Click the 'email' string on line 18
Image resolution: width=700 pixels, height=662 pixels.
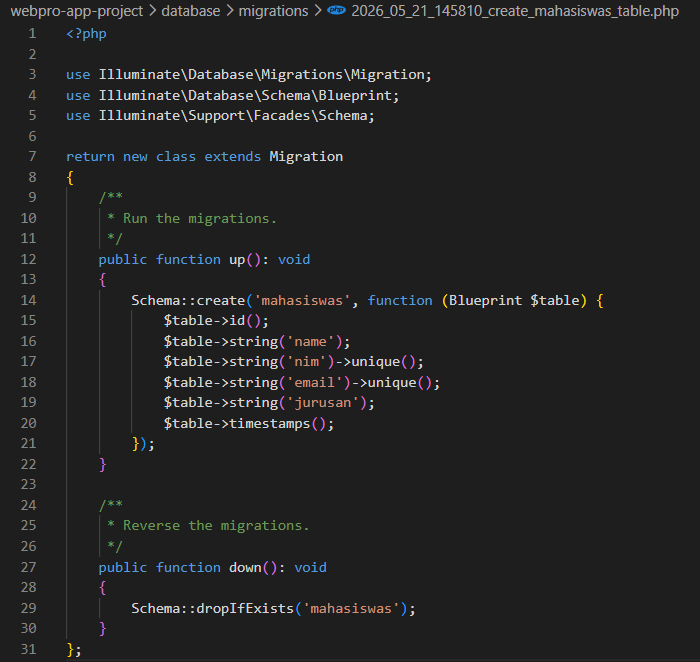pyautogui.click(x=314, y=383)
